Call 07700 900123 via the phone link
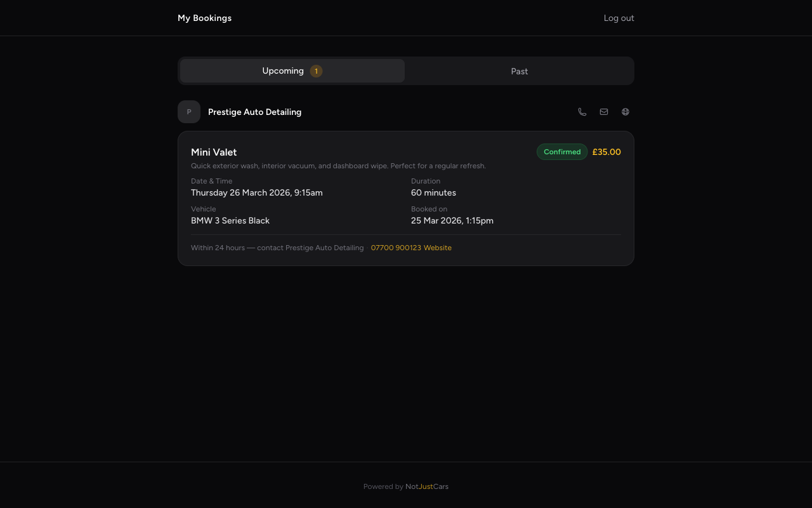The height and width of the screenshot is (508, 812). (396, 248)
